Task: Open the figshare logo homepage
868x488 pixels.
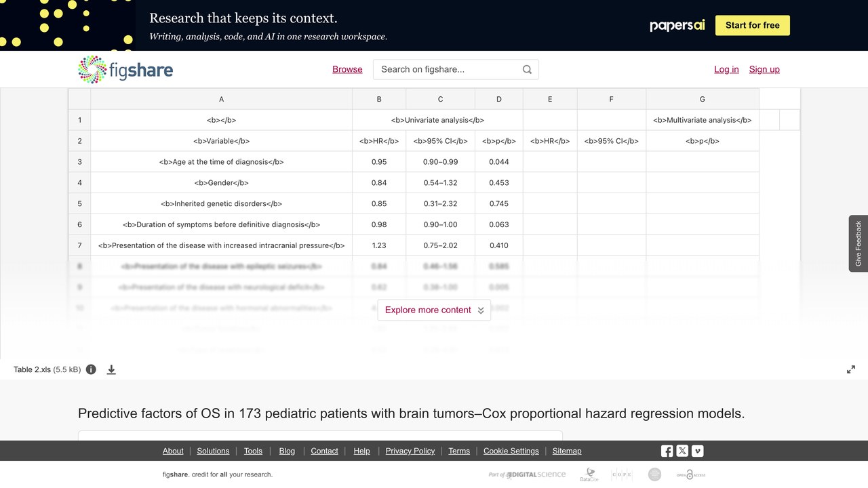Action: click(x=125, y=69)
